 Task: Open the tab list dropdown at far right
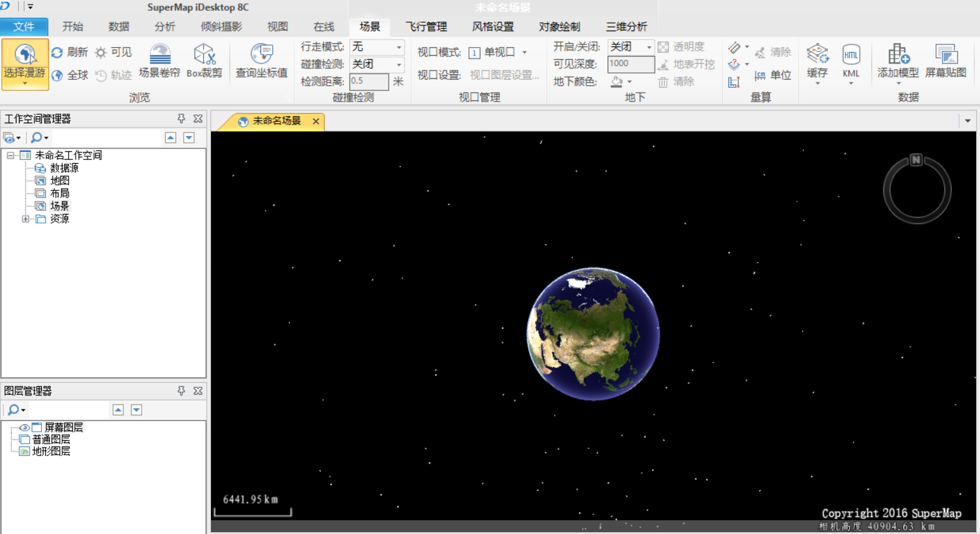point(967,121)
